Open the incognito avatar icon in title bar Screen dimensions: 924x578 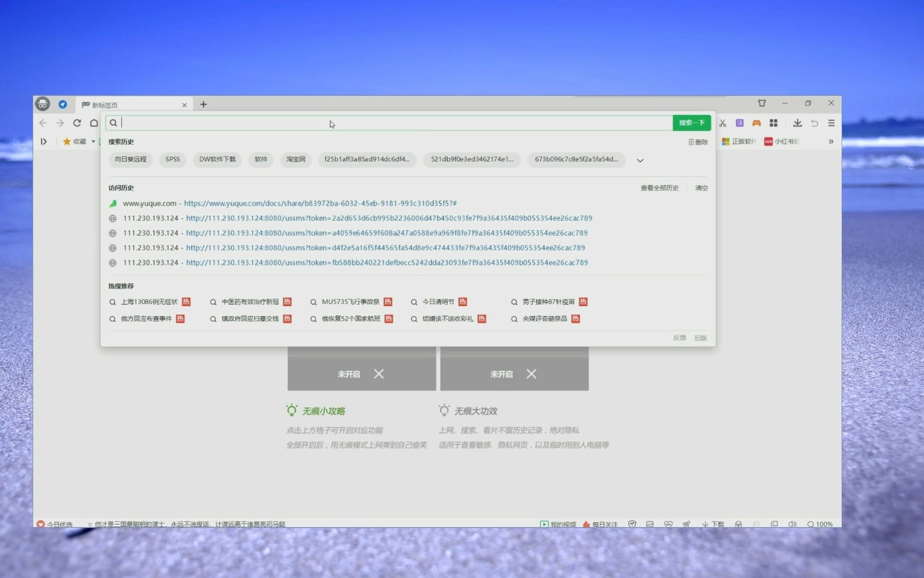point(43,104)
